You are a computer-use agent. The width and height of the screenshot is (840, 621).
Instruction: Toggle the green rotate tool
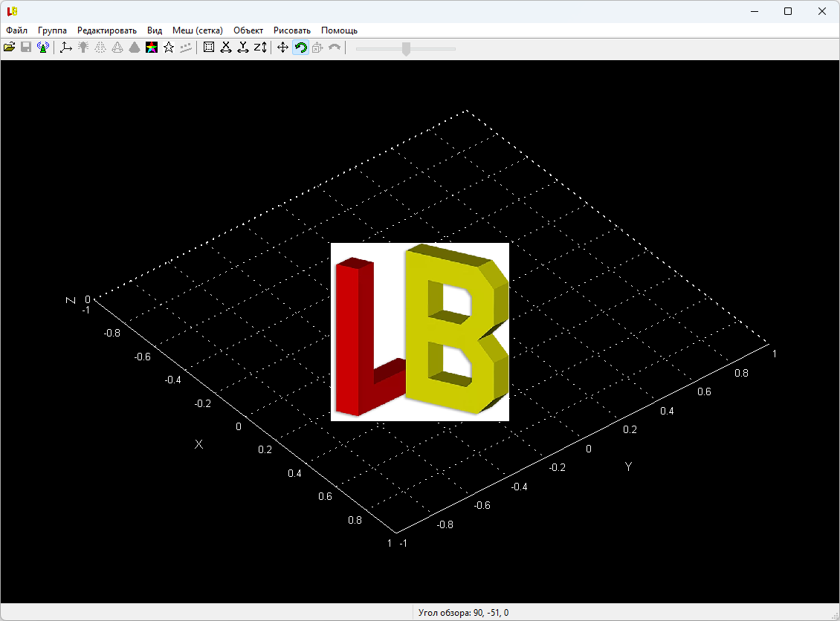(300, 48)
